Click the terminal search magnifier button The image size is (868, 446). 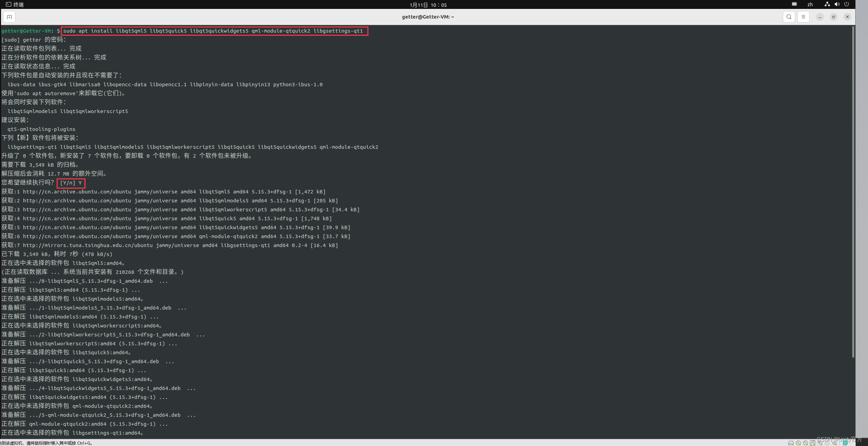point(789,17)
